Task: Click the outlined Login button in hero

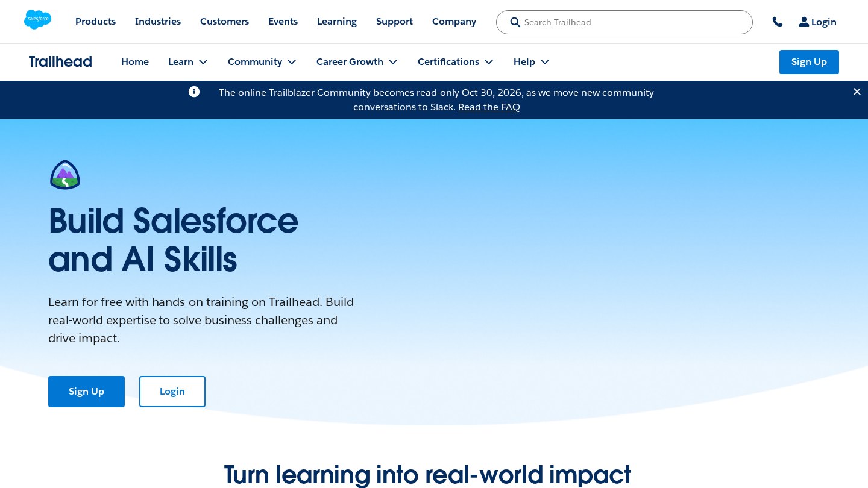Action: (172, 392)
